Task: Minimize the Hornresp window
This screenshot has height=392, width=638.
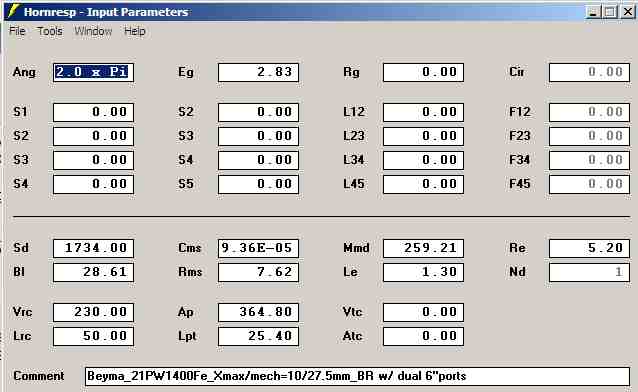Action: pos(593,12)
